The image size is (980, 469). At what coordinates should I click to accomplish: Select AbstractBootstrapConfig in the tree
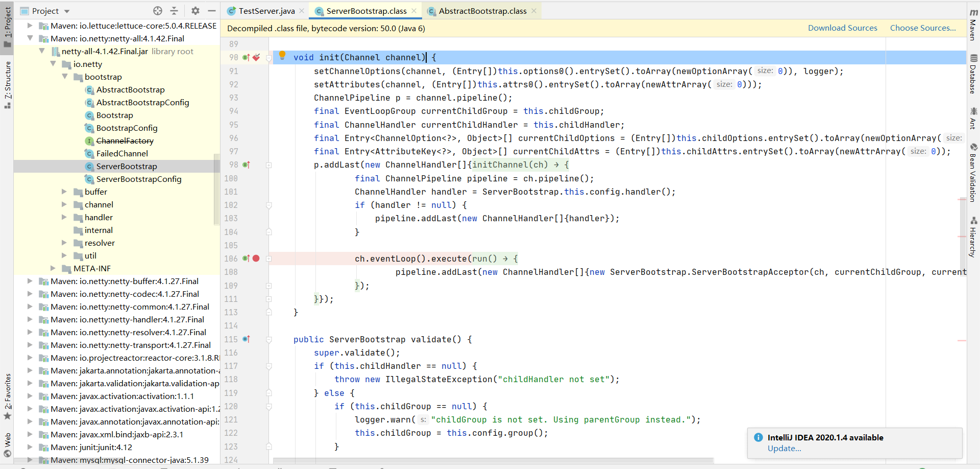(x=142, y=102)
